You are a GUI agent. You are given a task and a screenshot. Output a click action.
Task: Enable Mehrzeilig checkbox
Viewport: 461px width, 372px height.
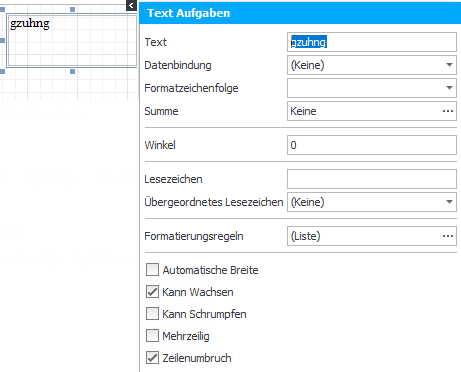(152, 336)
